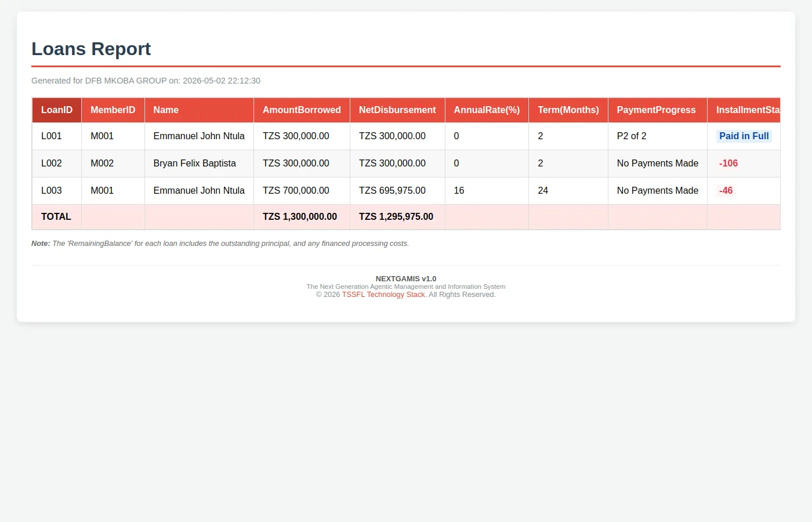Viewport: 812px width, 522px height.
Task: Click the LoanID column header
Action: click(x=57, y=110)
